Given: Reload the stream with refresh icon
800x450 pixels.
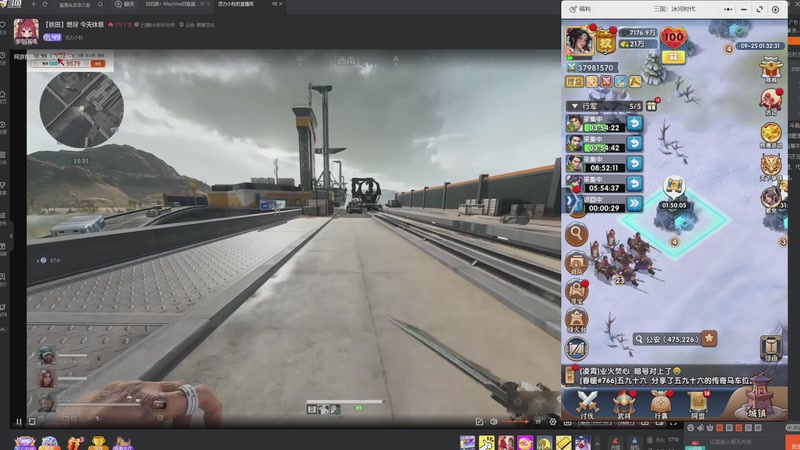Looking at the screenshot, I should pyautogui.click(x=32, y=421).
